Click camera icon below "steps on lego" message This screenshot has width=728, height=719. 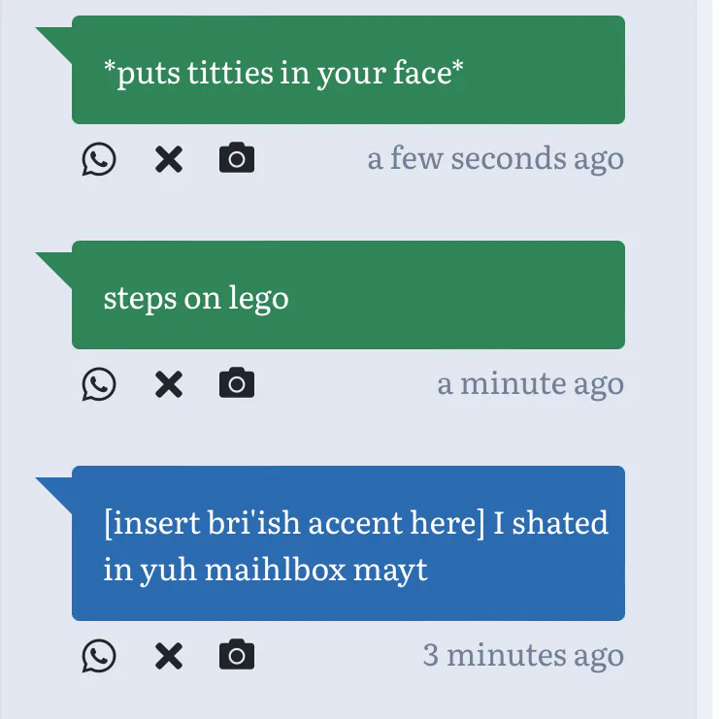[x=237, y=384]
